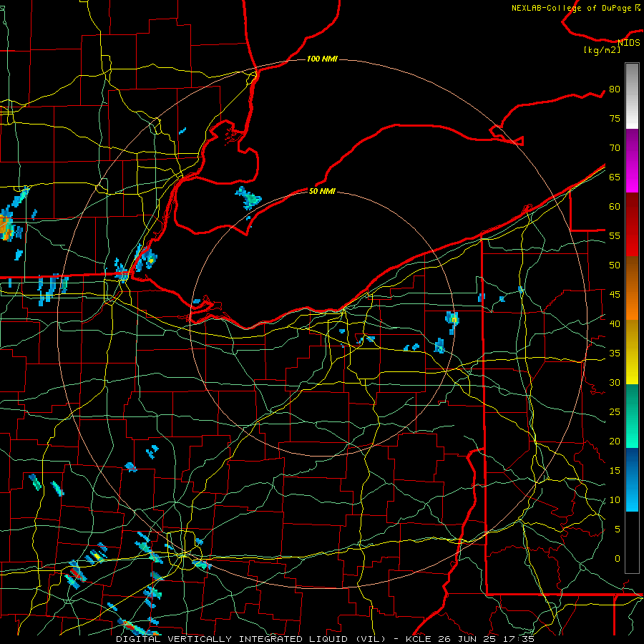The height and width of the screenshot is (644, 644).
Task: Click the 45 value on the color scale
Action: [x=615, y=295]
